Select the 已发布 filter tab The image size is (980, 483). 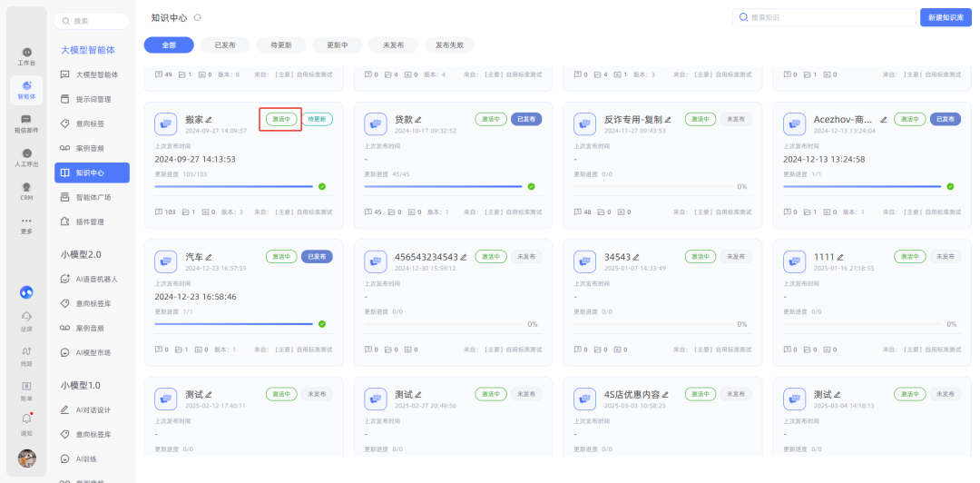(225, 44)
